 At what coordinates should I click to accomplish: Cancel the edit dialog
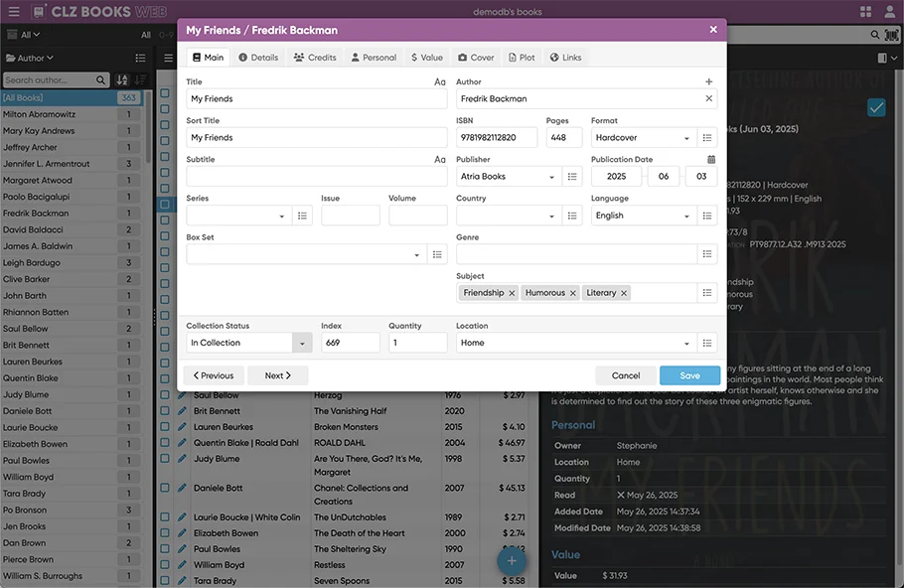626,375
